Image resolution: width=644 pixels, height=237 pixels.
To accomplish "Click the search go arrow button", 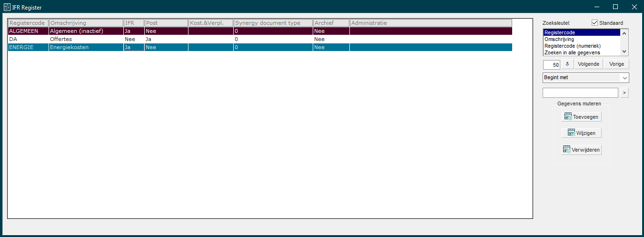I will click(624, 93).
